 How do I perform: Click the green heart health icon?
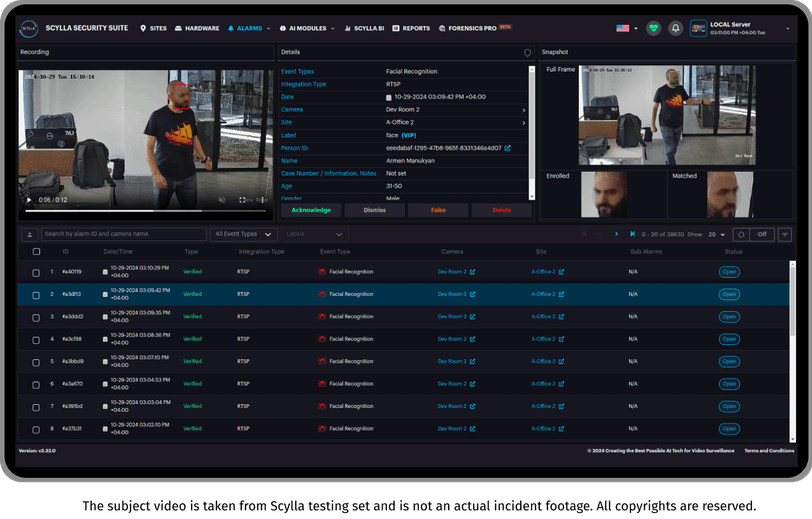click(x=654, y=28)
